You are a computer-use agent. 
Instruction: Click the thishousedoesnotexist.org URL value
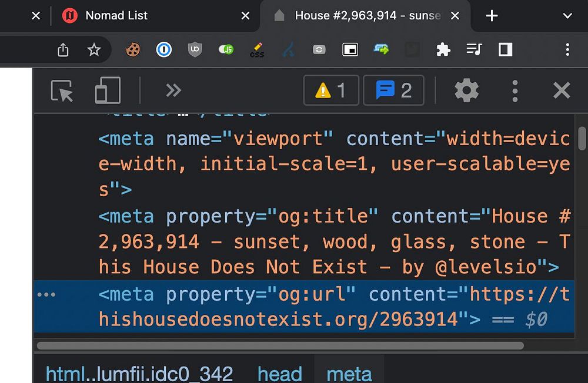click(334, 307)
